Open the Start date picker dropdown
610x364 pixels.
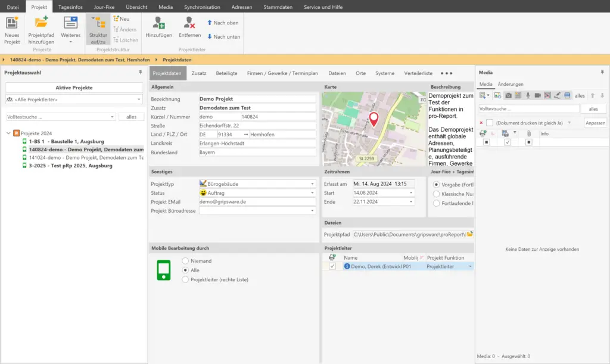[x=411, y=193]
